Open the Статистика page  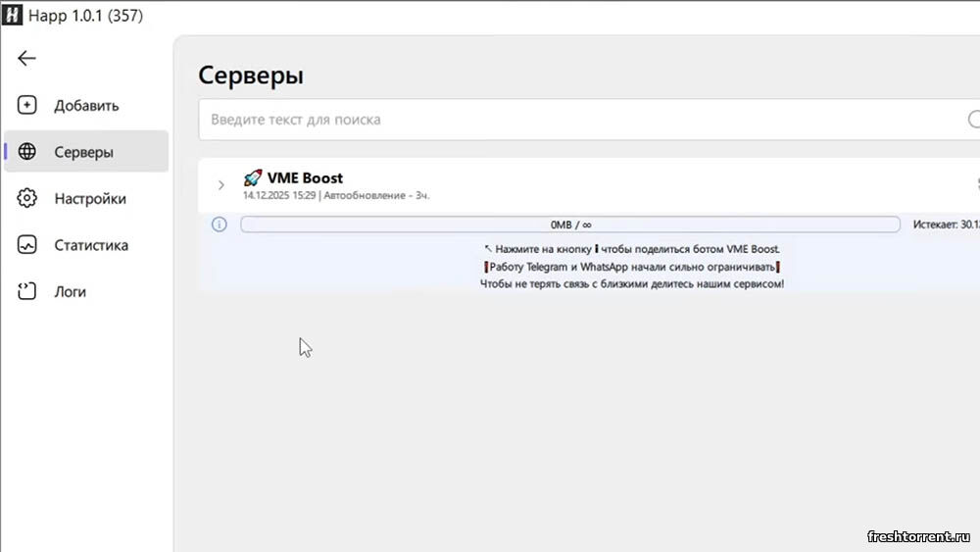(91, 245)
